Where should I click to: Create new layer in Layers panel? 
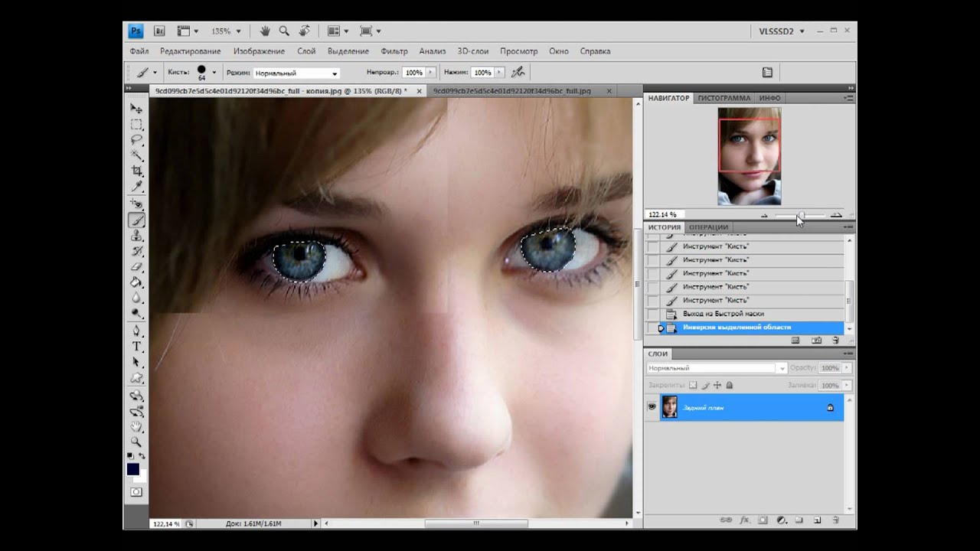[x=817, y=520]
